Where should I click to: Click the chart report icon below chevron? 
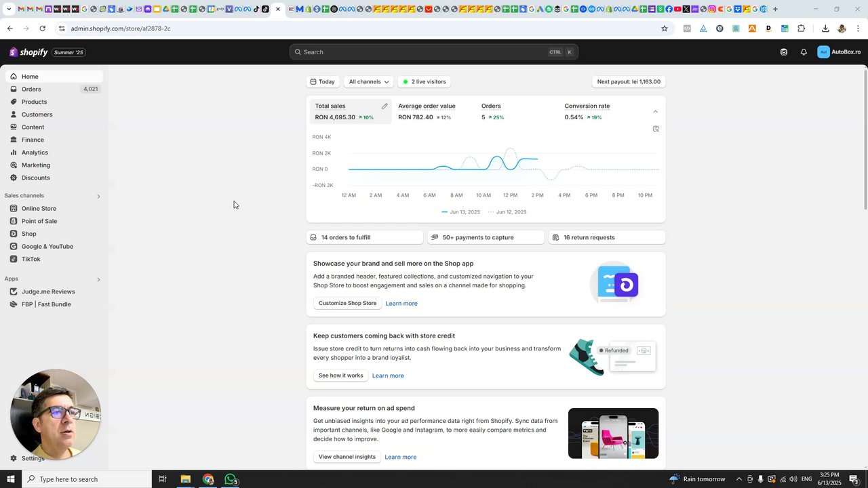656,129
